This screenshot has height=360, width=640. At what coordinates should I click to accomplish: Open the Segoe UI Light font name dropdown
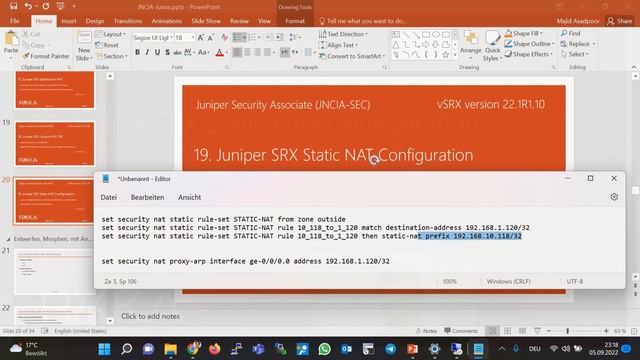172,38
